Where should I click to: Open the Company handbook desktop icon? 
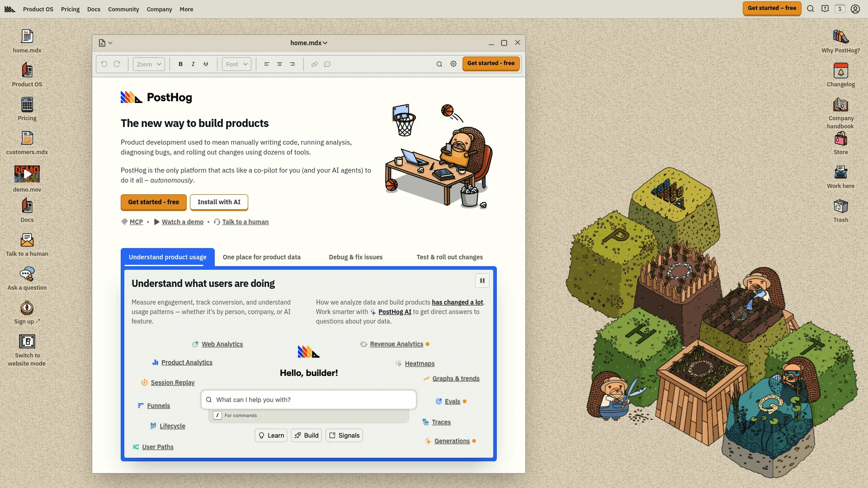click(x=840, y=105)
